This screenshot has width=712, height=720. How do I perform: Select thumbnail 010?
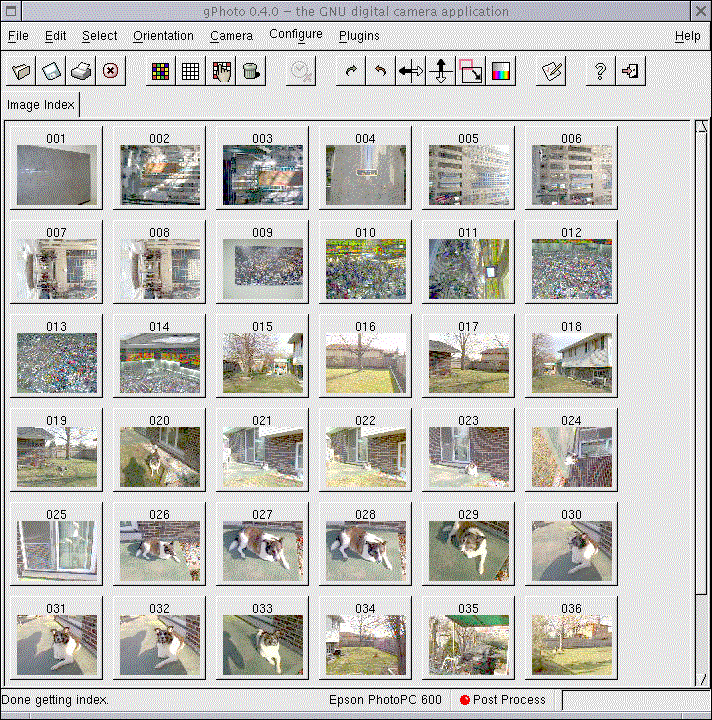pyautogui.click(x=365, y=262)
